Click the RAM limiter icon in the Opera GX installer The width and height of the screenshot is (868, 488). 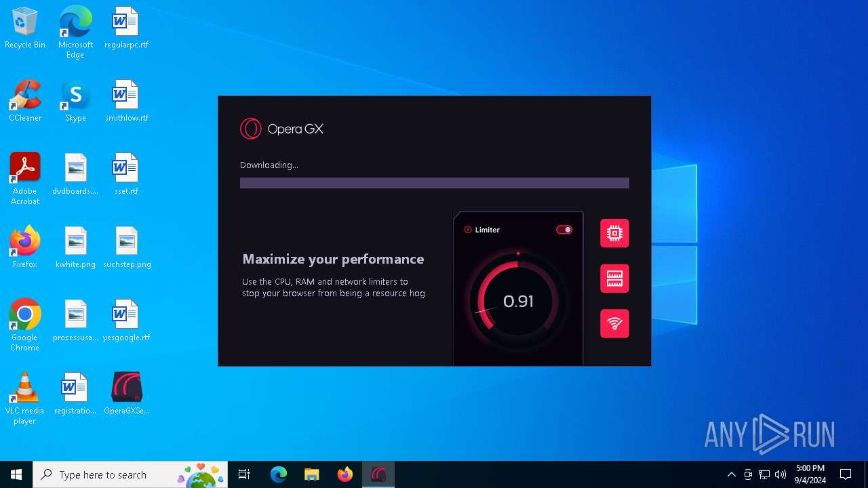[614, 279]
